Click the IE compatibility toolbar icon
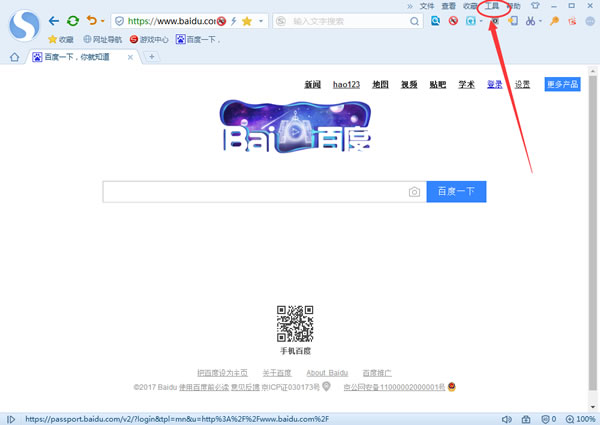This screenshot has height=425, width=600. tap(471, 21)
